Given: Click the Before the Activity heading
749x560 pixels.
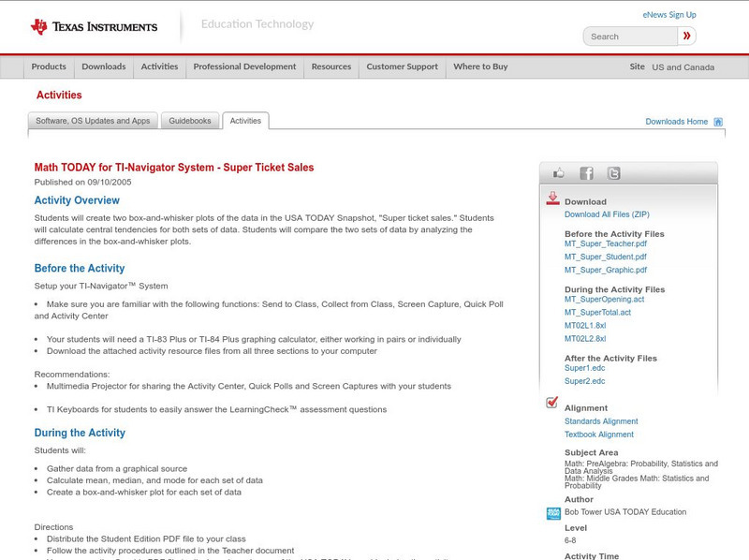Looking at the screenshot, I should pos(80,269).
